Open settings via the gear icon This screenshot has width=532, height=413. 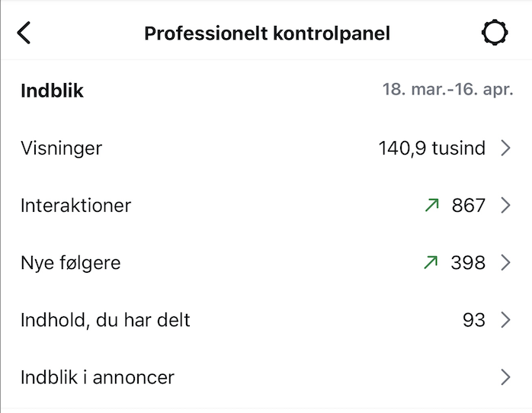click(x=494, y=33)
